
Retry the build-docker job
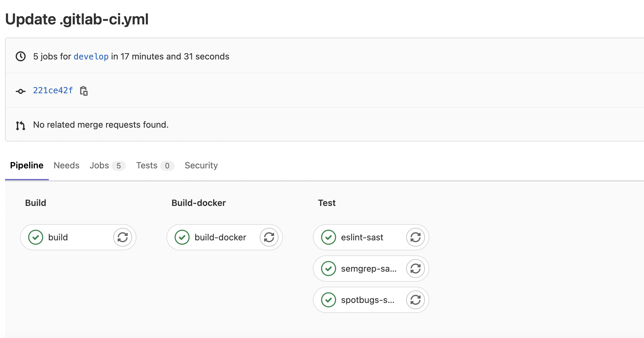269,237
